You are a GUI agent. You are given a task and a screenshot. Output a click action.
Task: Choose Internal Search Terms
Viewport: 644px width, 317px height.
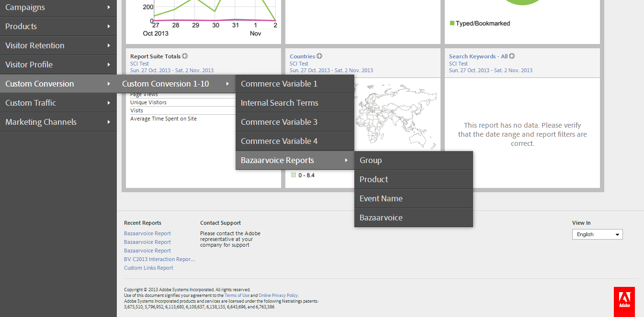click(x=295, y=103)
